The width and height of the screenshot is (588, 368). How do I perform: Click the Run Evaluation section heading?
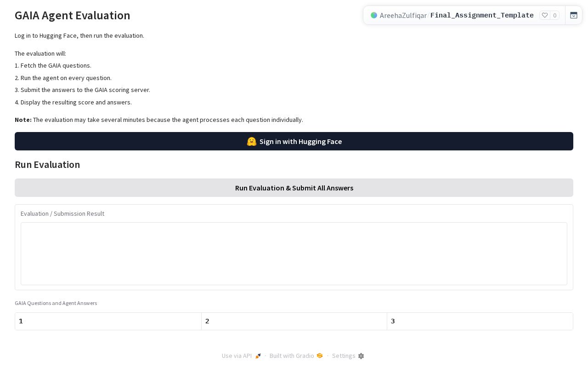point(47,165)
